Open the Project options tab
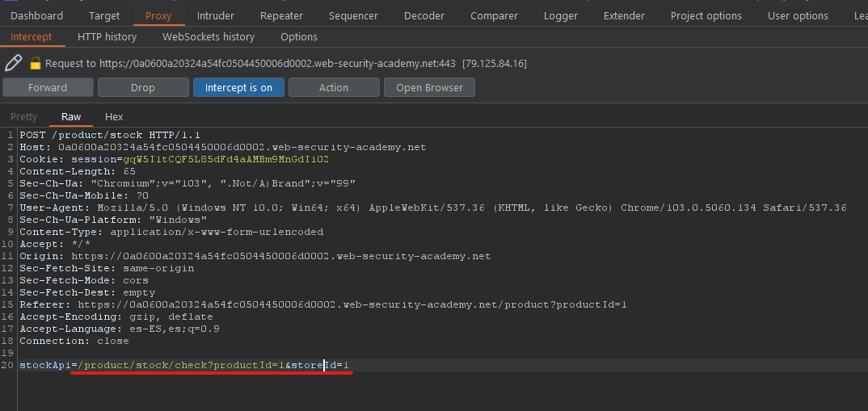This screenshot has width=868, height=411. pos(706,16)
